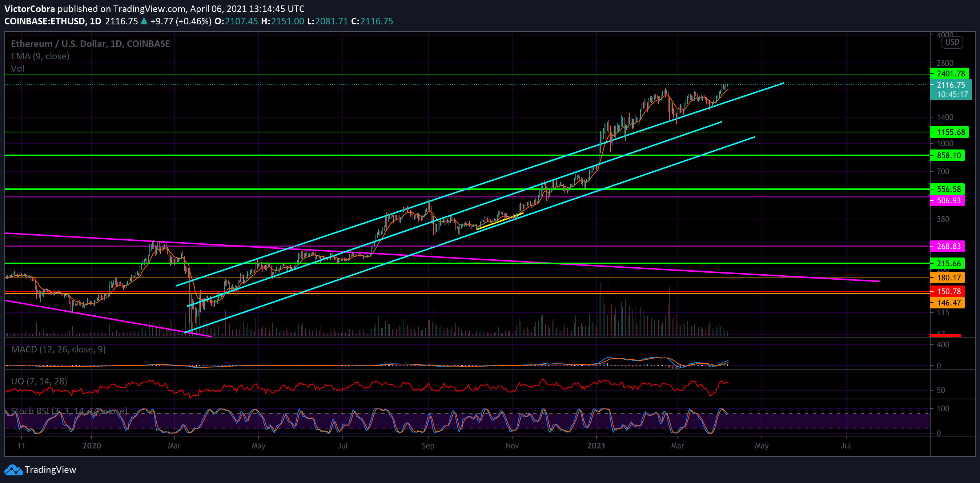Click the O:2107.45 open value
The image size is (980, 483).
coord(236,21)
